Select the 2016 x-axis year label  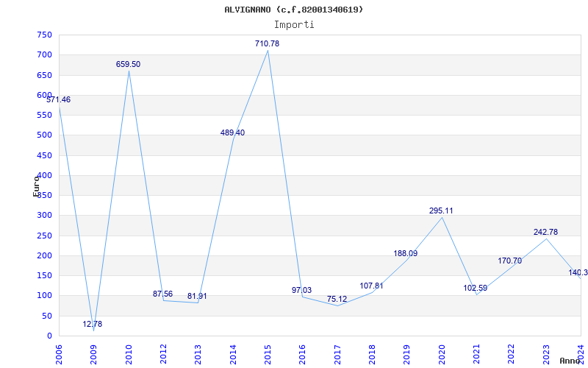[x=303, y=355]
